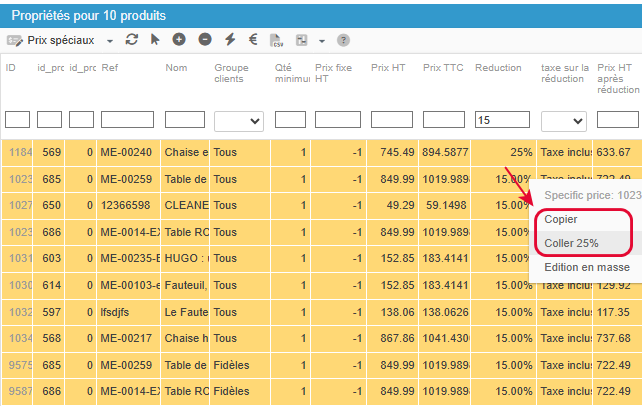Screen dimensions: 642x406
Task: Click the grid layout view icon
Action: point(302,40)
